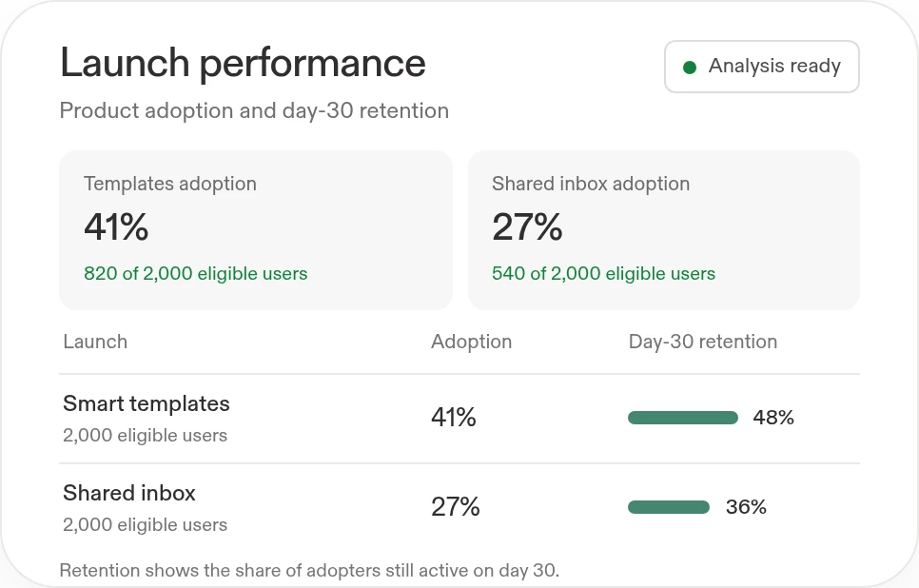Open the Templates adoption card

pos(256,230)
